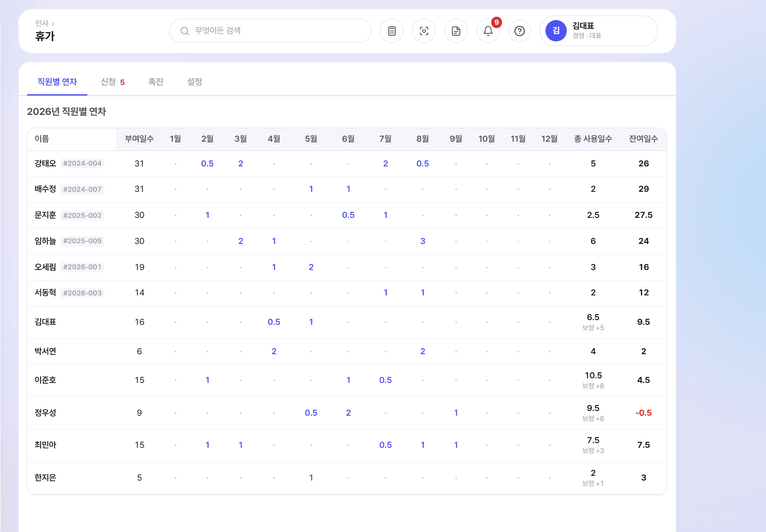Select employee 강태오 in the table
766x532 pixels.
pos(45,163)
